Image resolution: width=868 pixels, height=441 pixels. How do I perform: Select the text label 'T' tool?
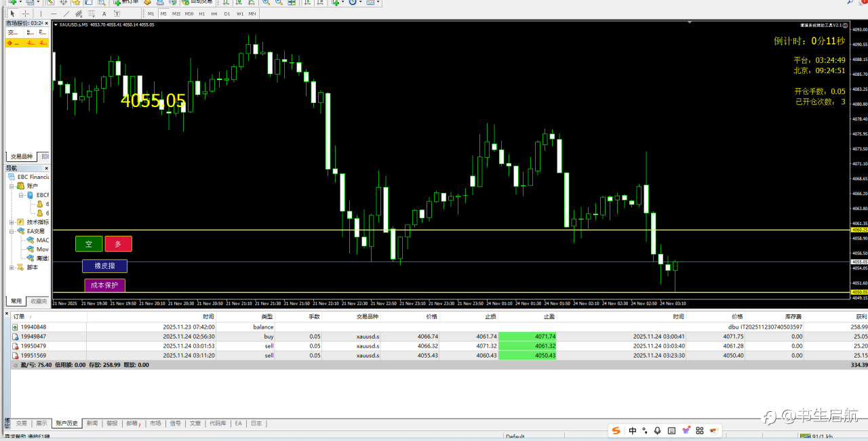[x=116, y=14]
